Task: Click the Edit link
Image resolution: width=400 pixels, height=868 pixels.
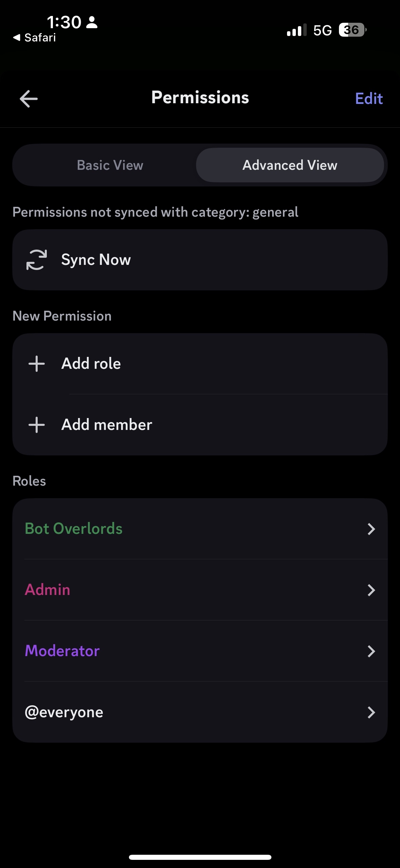Action: [x=369, y=98]
